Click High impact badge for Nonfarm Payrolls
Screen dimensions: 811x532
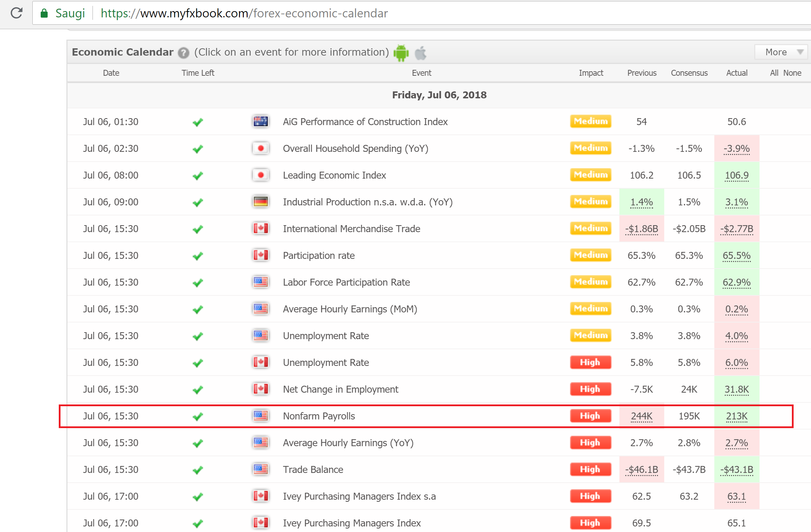[x=591, y=416]
